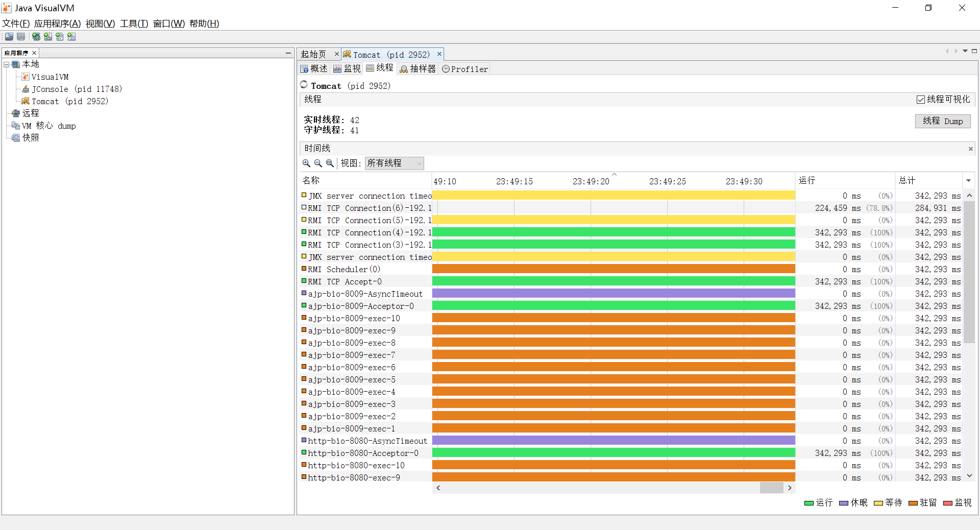Screen dimensions: 980x530
Task: Open the 视图 所有线程 dropdown
Action: coord(394,163)
